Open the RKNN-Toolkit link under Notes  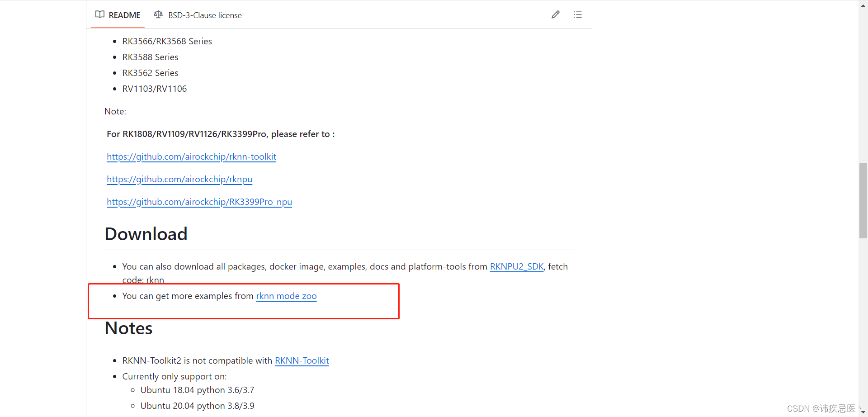(x=302, y=360)
